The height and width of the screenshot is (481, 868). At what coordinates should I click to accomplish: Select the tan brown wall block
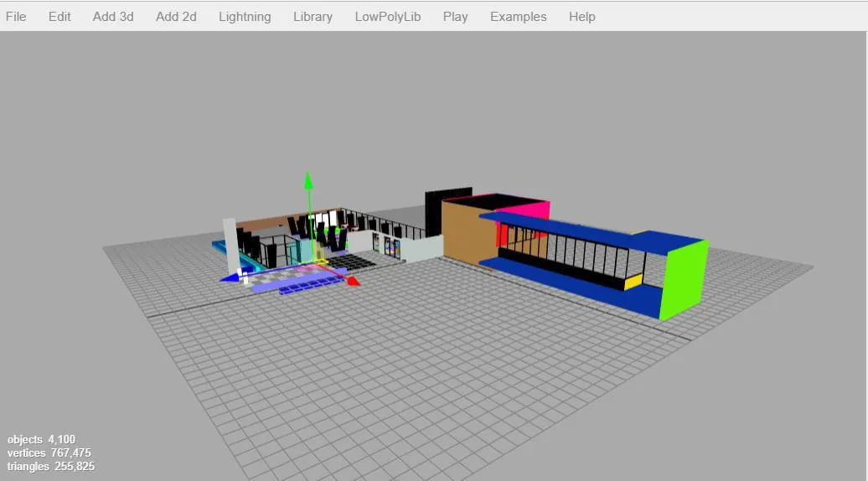[468, 234]
